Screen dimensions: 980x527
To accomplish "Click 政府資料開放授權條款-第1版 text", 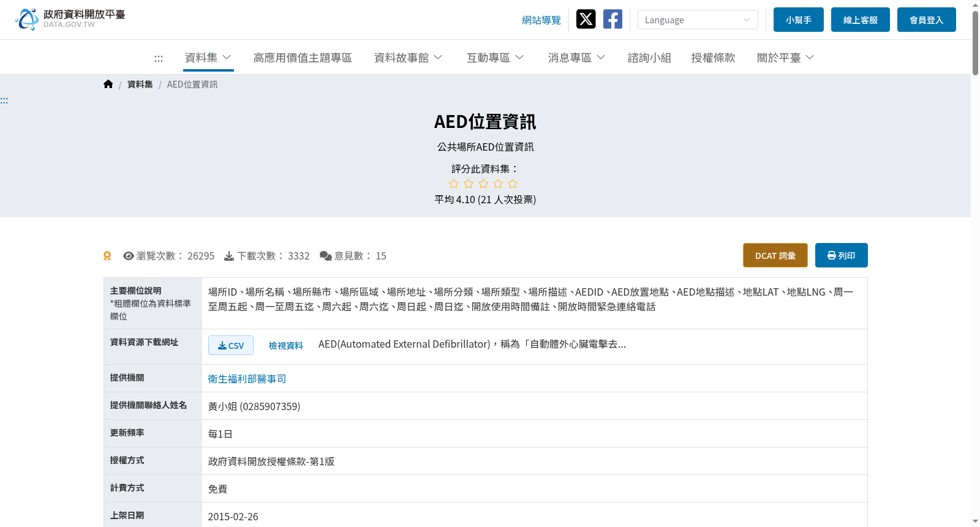I will [271, 462].
